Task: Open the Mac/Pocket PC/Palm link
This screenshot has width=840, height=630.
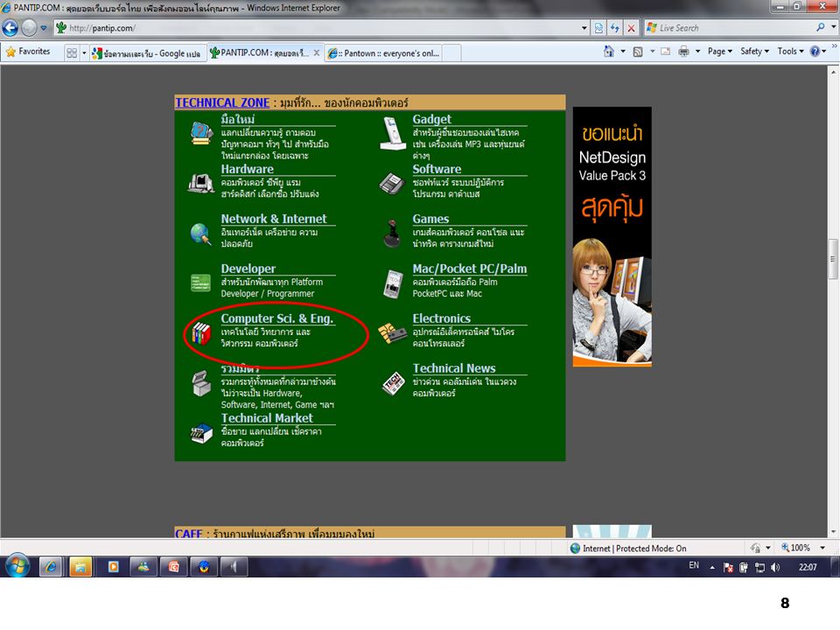Action: pyautogui.click(x=469, y=269)
